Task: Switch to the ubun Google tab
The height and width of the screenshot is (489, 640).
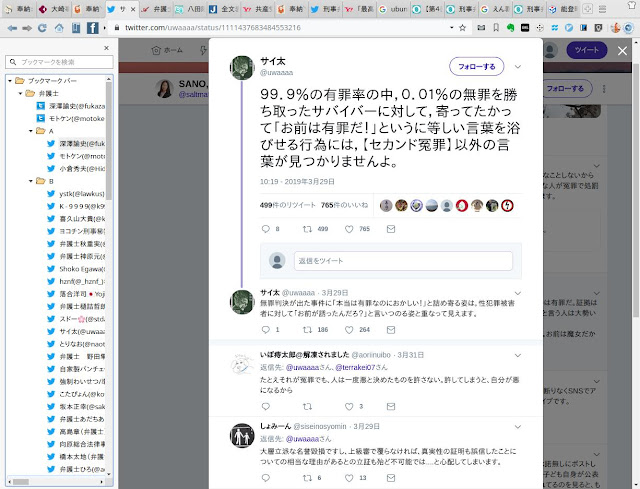Action: point(393,9)
